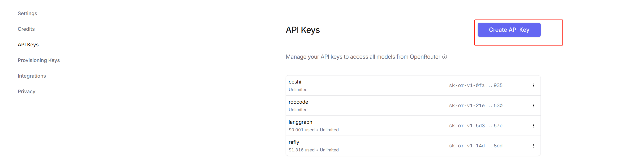Image resolution: width=644 pixels, height=163 pixels.
Task: Open the ceshi key three-dot menu
Action: (x=533, y=85)
